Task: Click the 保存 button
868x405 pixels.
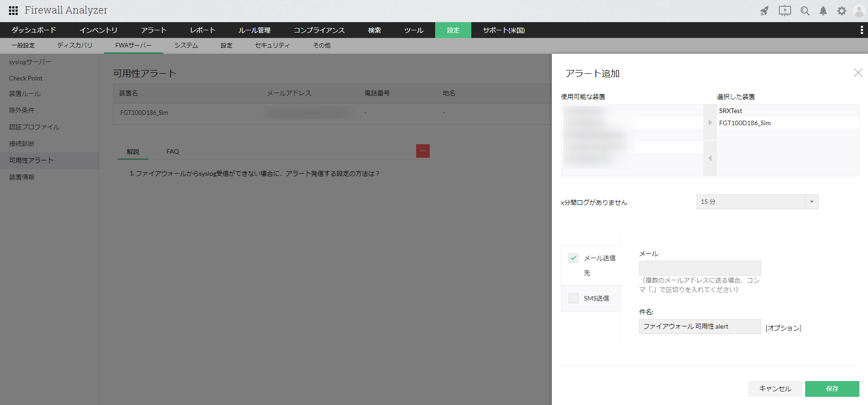Action: point(832,389)
